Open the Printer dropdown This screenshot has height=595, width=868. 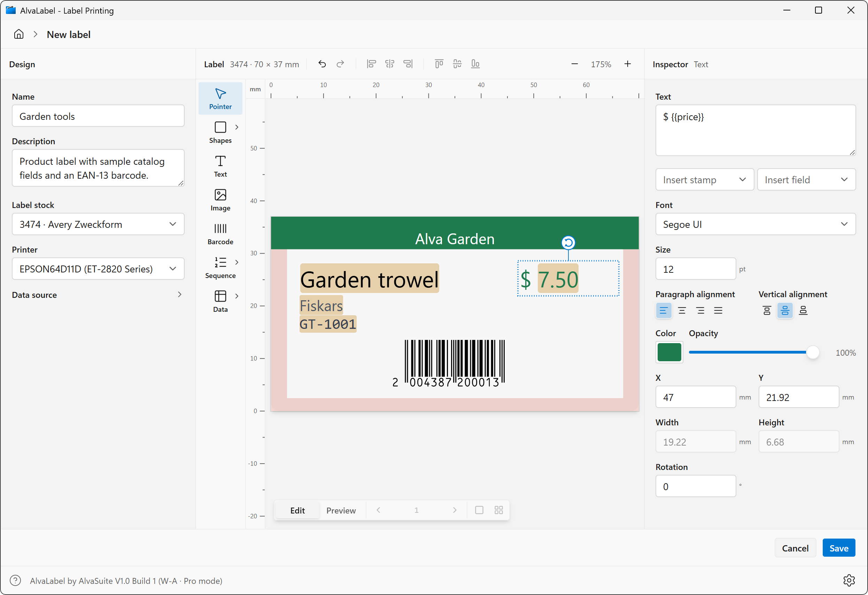coord(98,269)
